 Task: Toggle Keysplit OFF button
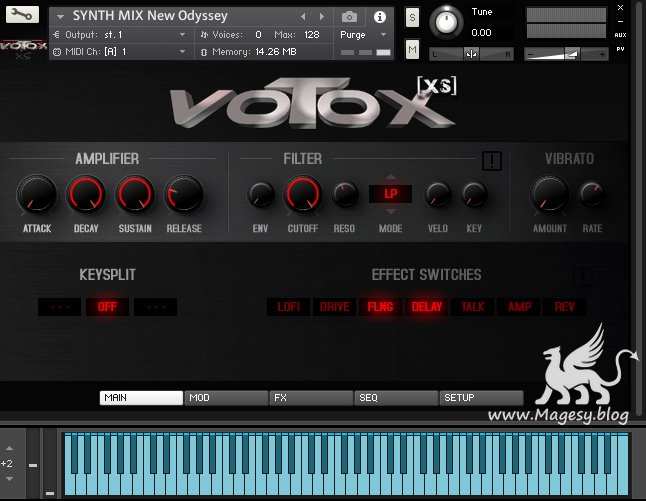(107, 307)
